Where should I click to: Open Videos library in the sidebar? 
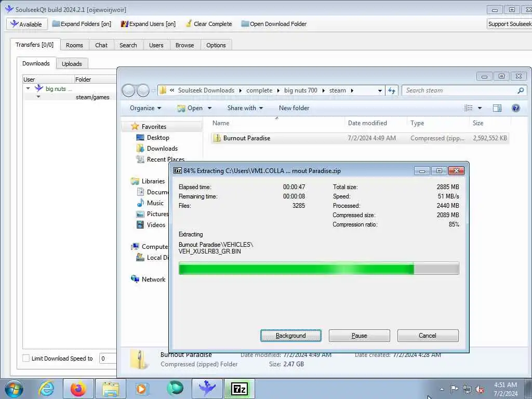[156, 224]
